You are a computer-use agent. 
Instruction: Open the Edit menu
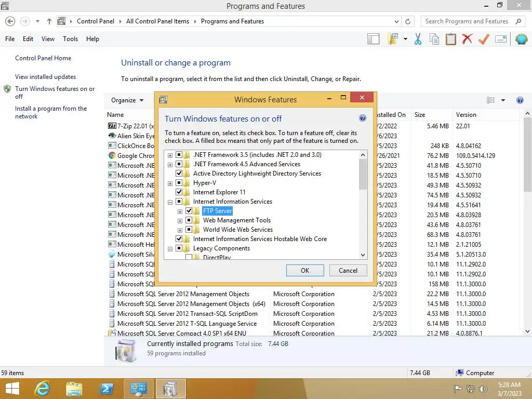[28, 39]
